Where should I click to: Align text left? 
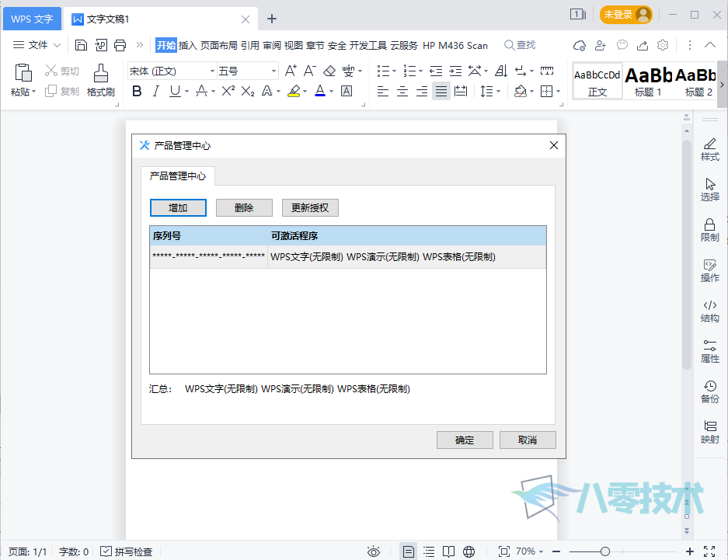[x=383, y=91]
